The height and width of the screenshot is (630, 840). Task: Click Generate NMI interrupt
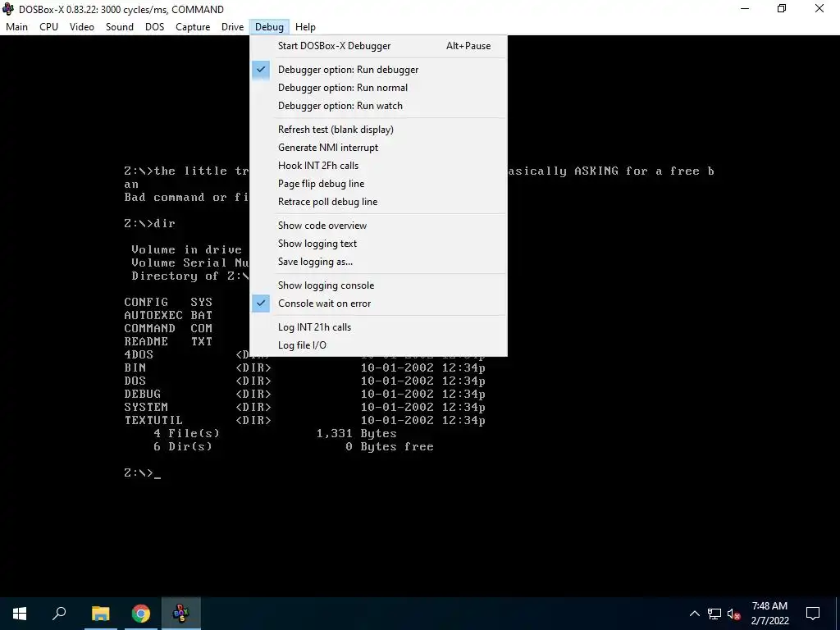(x=378, y=148)
